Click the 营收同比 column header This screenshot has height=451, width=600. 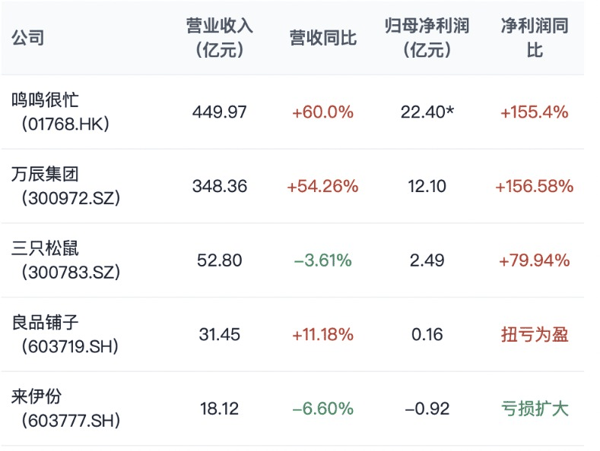323,38
